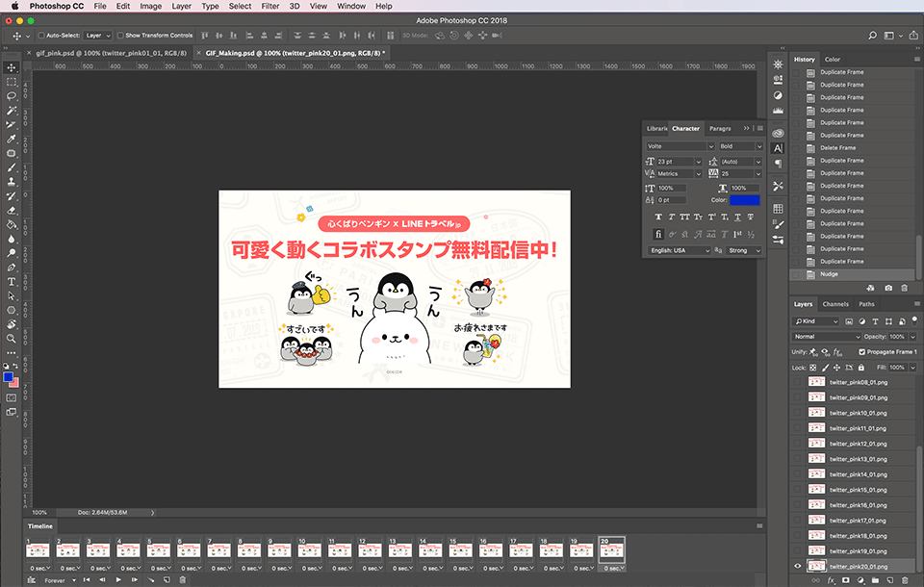
Task: Select the Move tool
Action: [x=12, y=67]
